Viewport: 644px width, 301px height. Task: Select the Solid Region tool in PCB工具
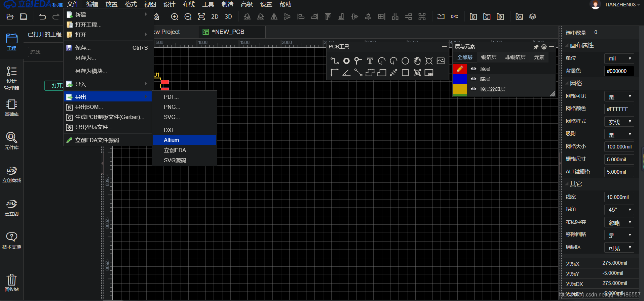point(382,73)
